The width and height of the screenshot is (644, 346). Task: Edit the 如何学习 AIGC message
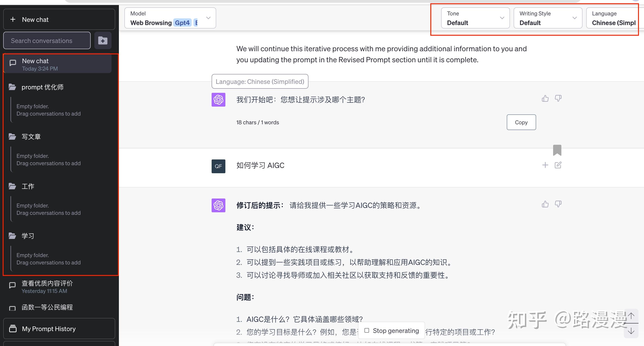[x=558, y=165]
